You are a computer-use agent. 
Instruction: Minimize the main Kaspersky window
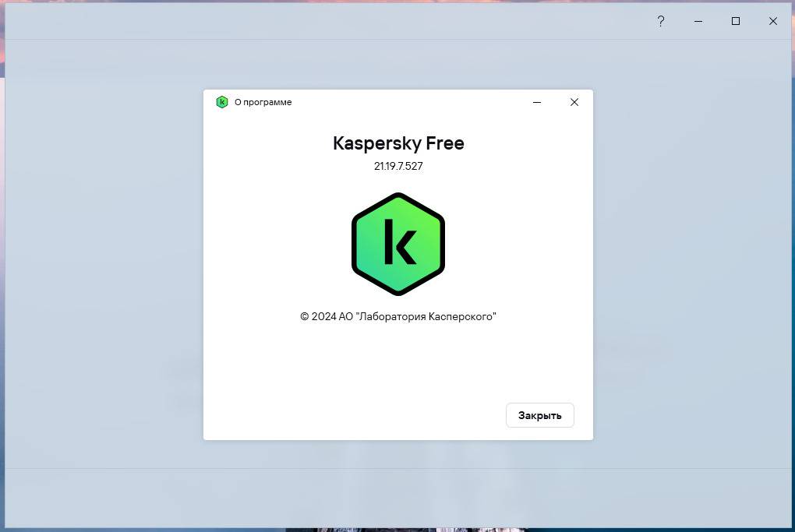(698, 22)
